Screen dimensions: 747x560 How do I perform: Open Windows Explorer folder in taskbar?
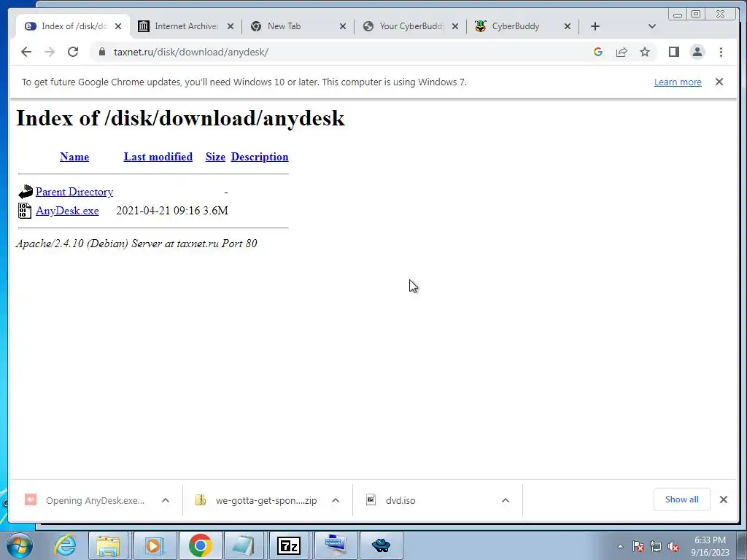pyautogui.click(x=108, y=545)
